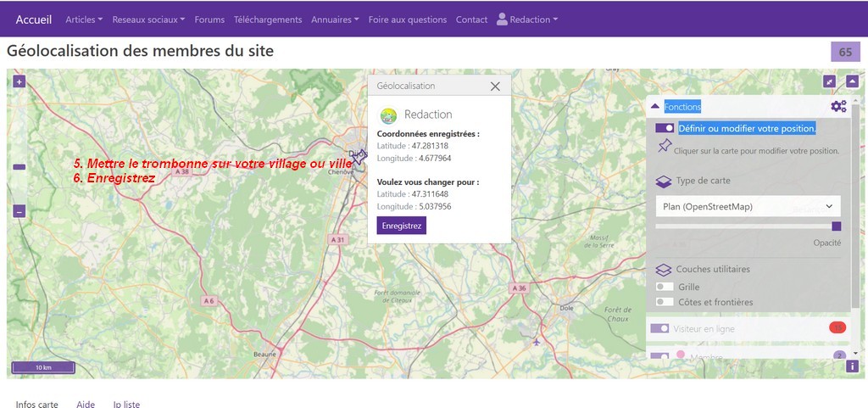Click the Opacité slider handle
868x408 pixels.
837,226
